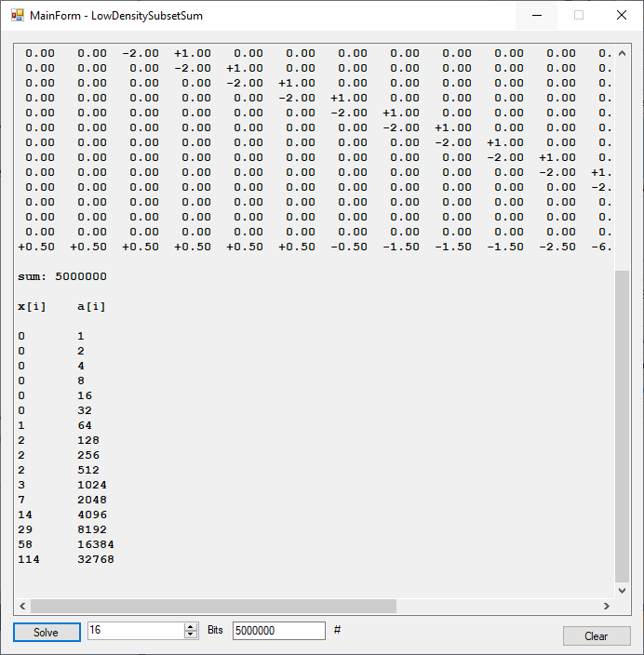Click the value 32768 in the output
This screenshot has height=655, width=644.
tap(96, 559)
